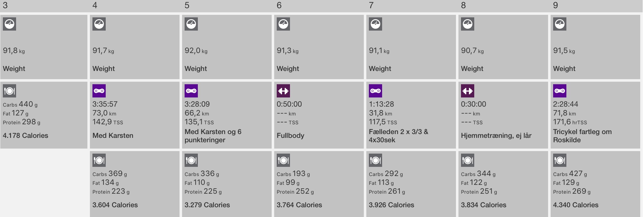Click the bike icon for ride with 6 punkteringer
644x217 pixels.
(x=191, y=91)
